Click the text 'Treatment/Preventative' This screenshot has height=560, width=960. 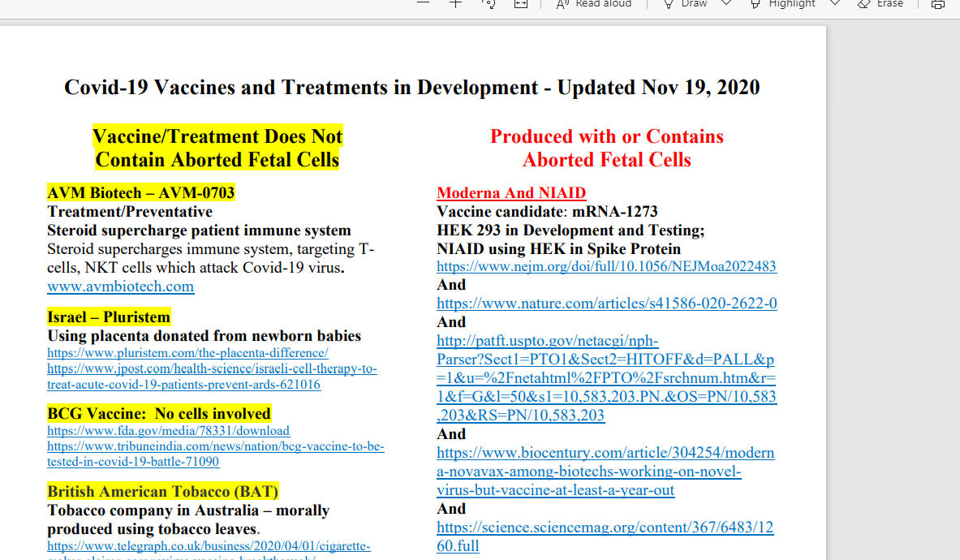(x=130, y=212)
